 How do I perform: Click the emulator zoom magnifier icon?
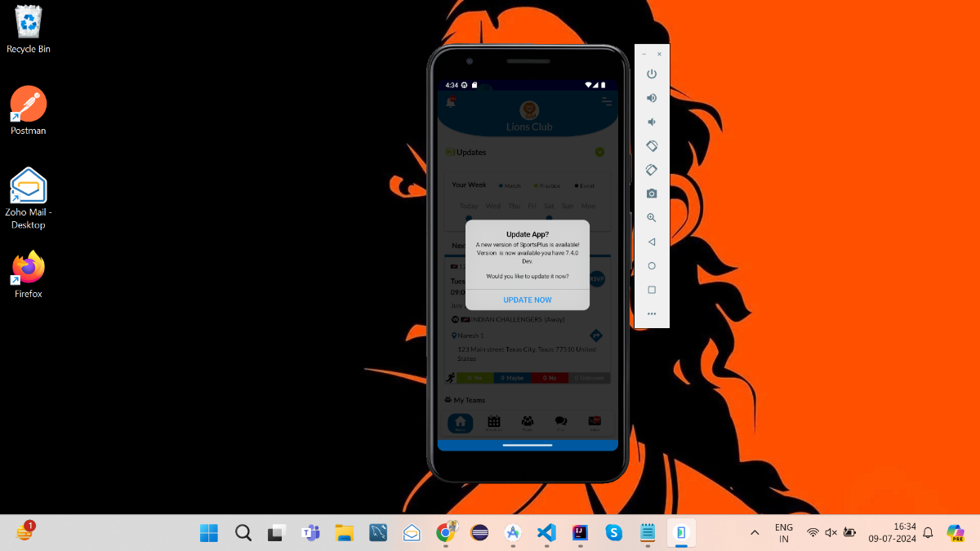click(652, 218)
